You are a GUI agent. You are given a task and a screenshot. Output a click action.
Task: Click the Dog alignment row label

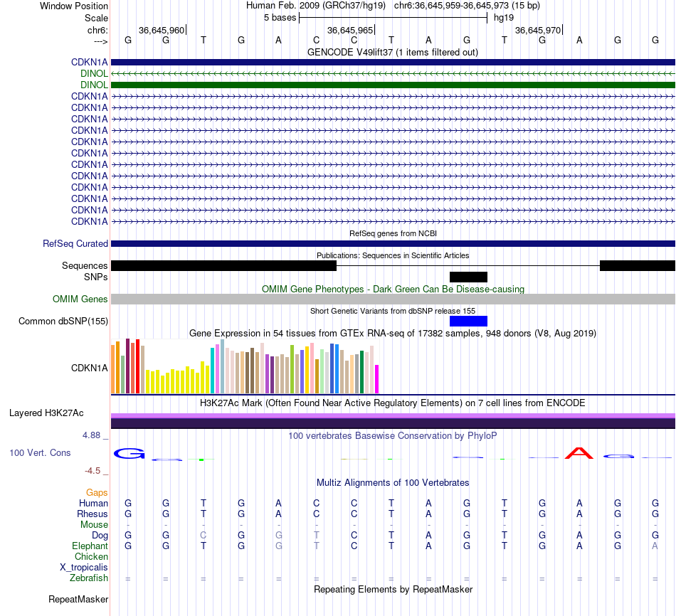pos(100,536)
